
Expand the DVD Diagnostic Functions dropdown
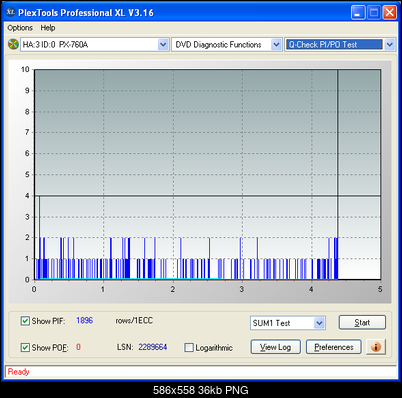tap(276, 44)
